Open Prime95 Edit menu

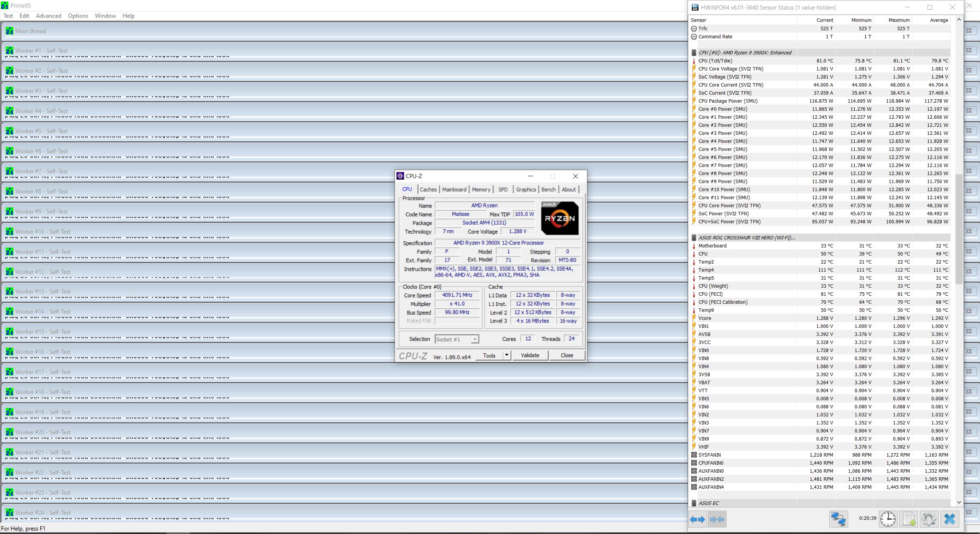click(x=24, y=16)
